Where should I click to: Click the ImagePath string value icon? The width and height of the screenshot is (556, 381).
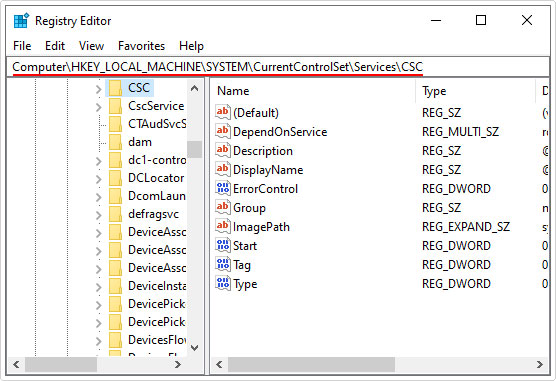point(223,226)
